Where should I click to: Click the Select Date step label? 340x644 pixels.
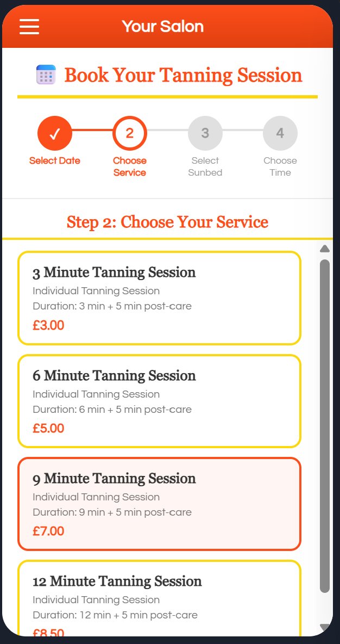tap(55, 160)
